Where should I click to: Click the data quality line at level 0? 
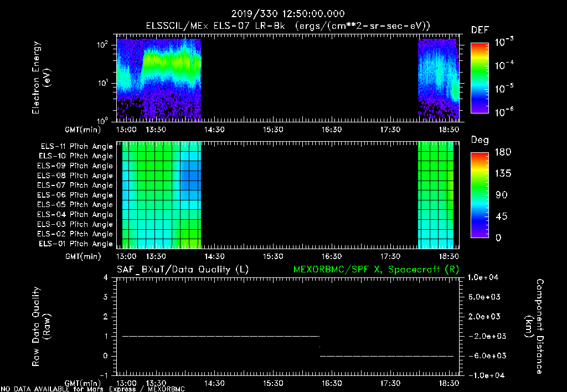point(386,356)
